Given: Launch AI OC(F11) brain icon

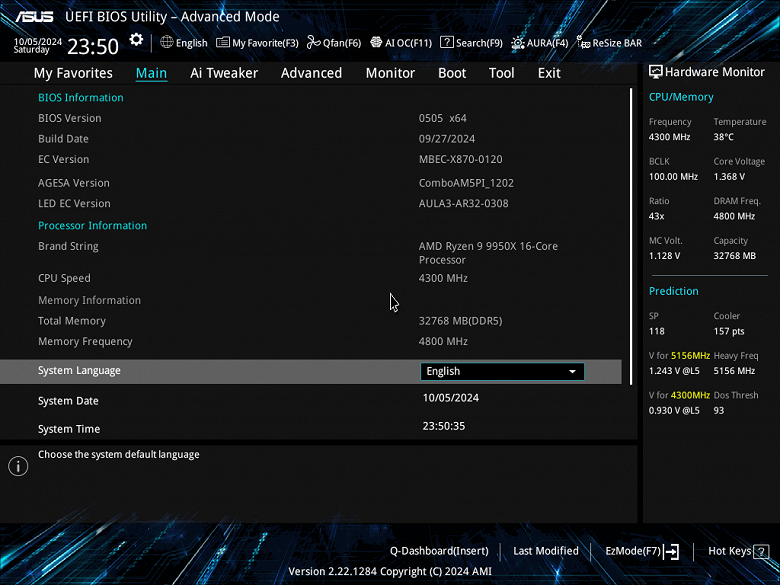Looking at the screenshot, I should [x=376, y=42].
